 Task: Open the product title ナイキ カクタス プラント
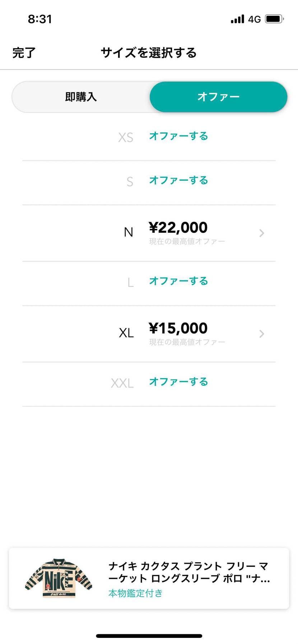(189, 572)
